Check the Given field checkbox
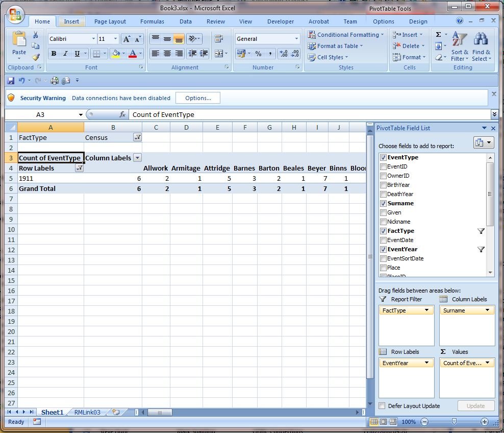Screen dimensions: 504x433 pyautogui.click(x=383, y=212)
